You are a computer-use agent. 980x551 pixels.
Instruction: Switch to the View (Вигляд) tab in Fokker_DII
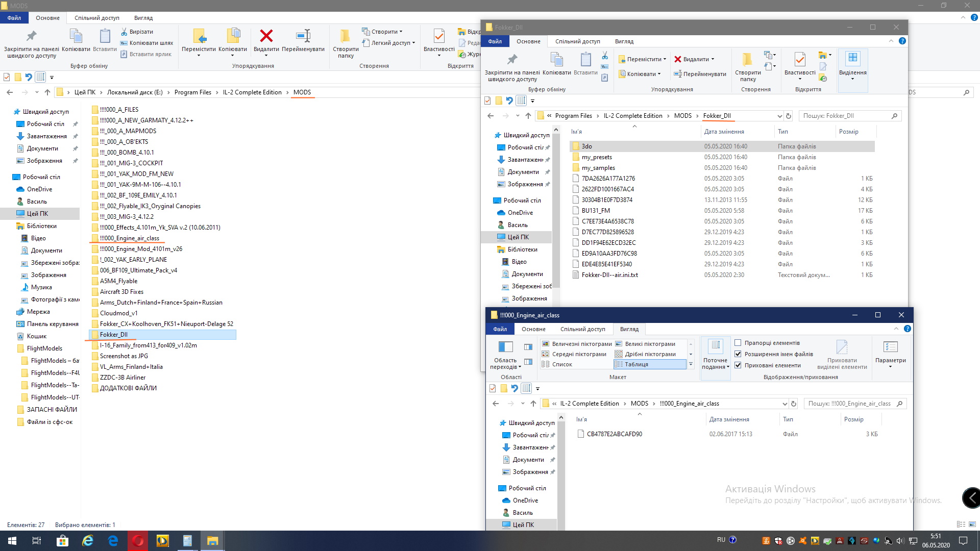(624, 41)
